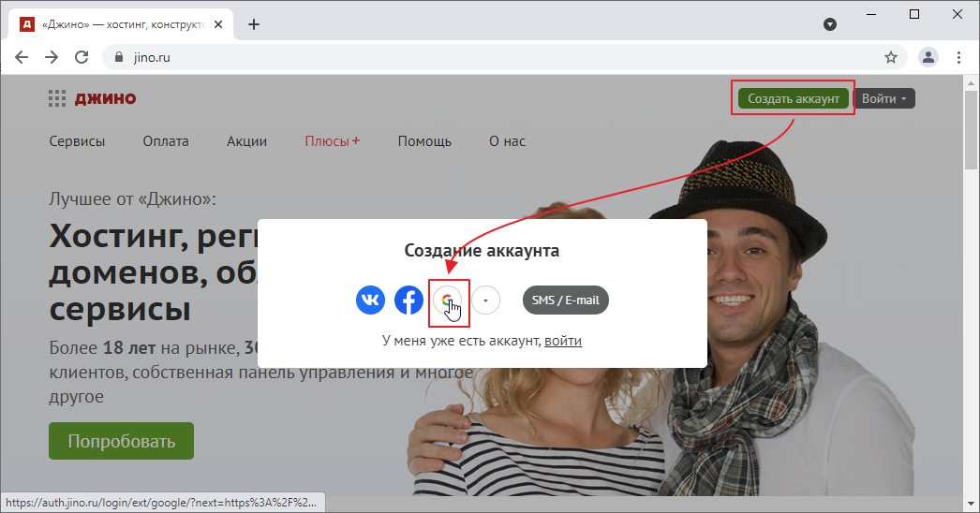Follow the войти link in dialog
The width and height of the screenshot is (980, 513).
pos(562,341)
